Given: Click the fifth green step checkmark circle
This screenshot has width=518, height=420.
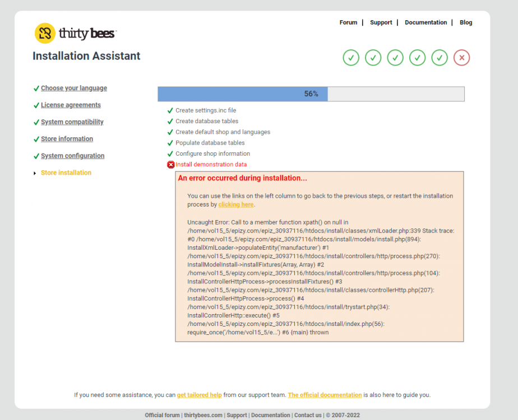Looking at the screenshot, I should [440, 58].
